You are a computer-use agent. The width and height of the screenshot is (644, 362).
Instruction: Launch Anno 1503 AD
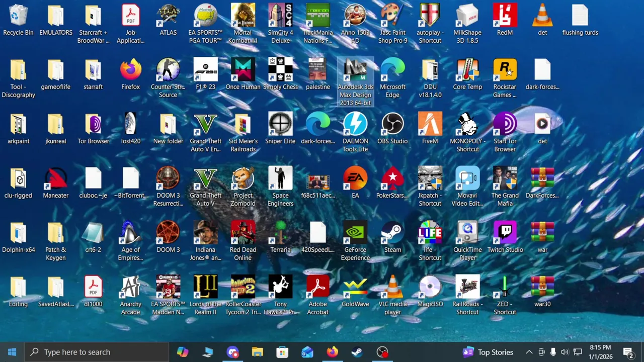(x=355, y=23)
